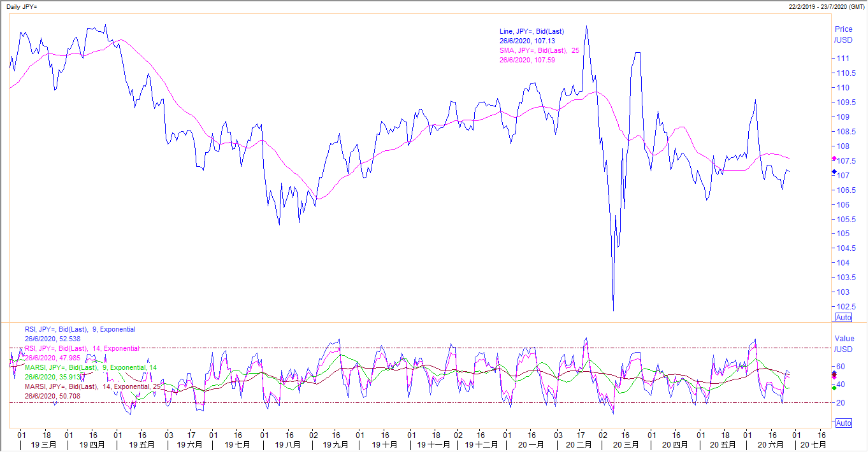Select the 'SMA, JPY=, Bid(Last), 25' legend entry
The width and height of the screenshot is (868, 452).
539,50
